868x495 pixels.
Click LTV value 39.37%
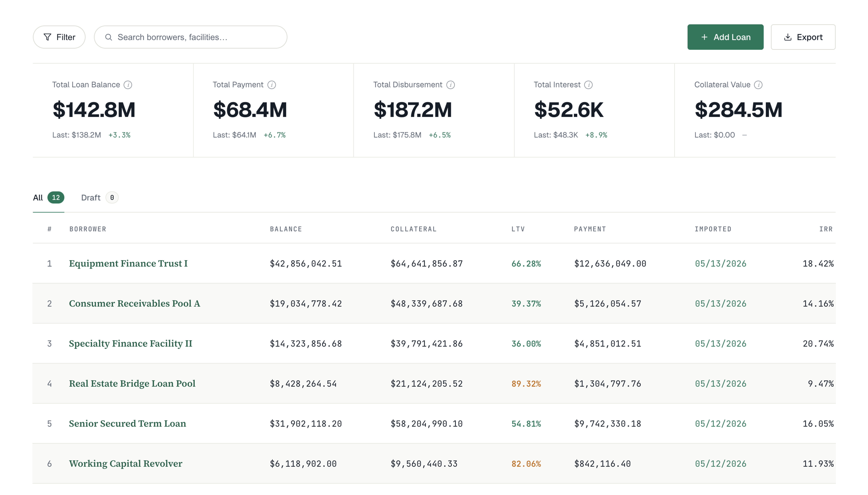coord(526,304)
